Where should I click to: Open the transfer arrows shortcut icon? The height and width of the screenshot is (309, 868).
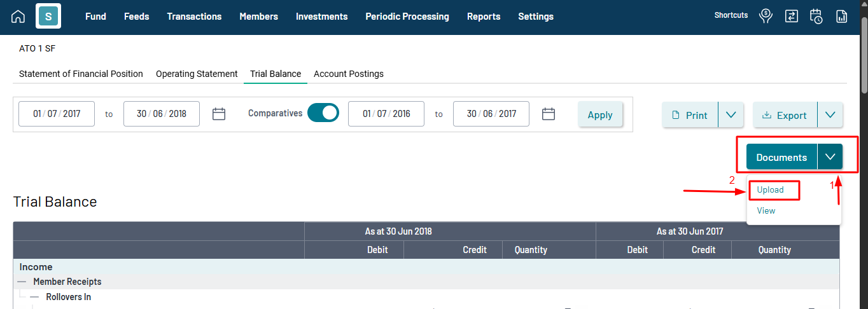(791, 17)
